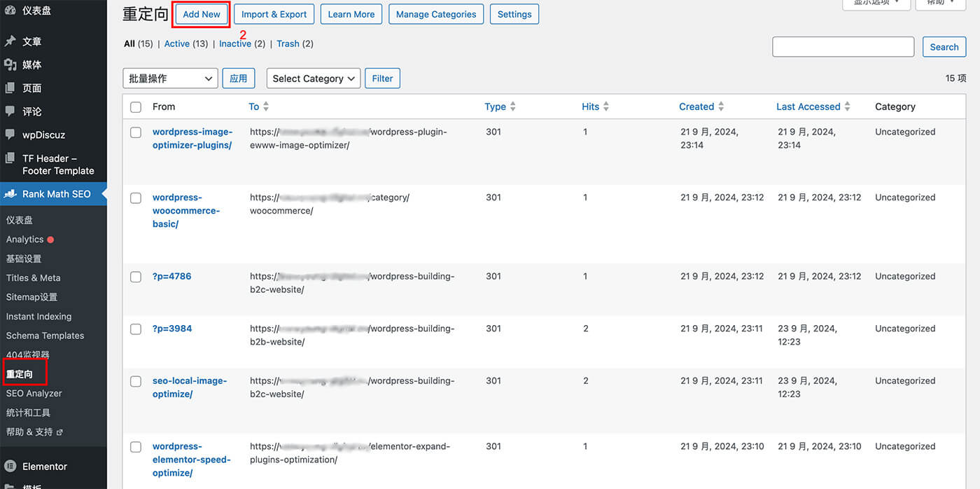Viewport: 980px width, 489px height.
Task: Click the Search button
Action: pos(944,47)
